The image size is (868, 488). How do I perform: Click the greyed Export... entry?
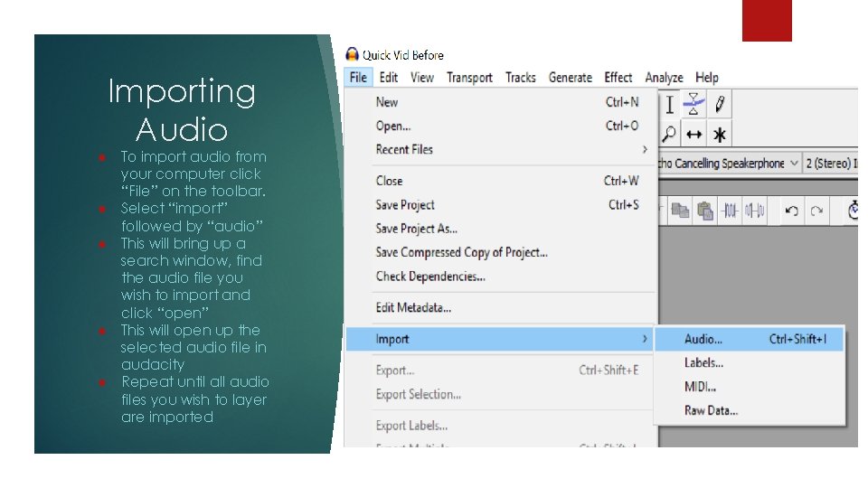[502, 371]
